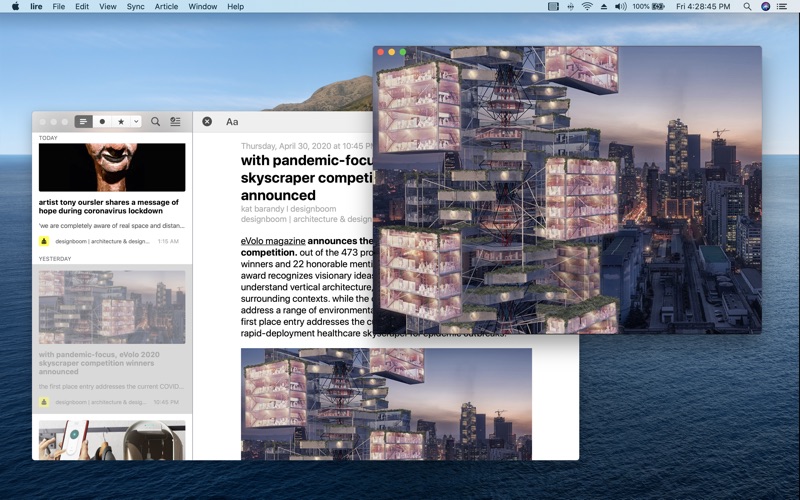800x500 pixels.
Task: Click the search magnifier in lire toolbar
Action: [x=155, y=121]
